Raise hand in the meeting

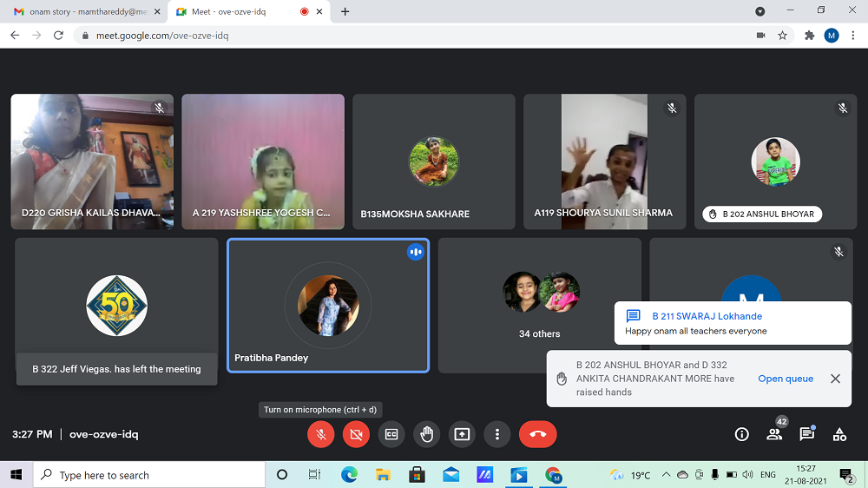pos(426,434)
